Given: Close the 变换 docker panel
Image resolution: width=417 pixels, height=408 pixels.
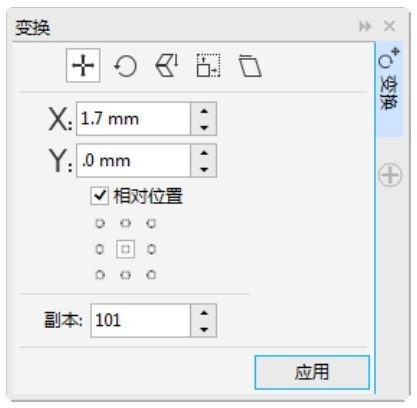Looking at the screenshot, I should [389, 26].
